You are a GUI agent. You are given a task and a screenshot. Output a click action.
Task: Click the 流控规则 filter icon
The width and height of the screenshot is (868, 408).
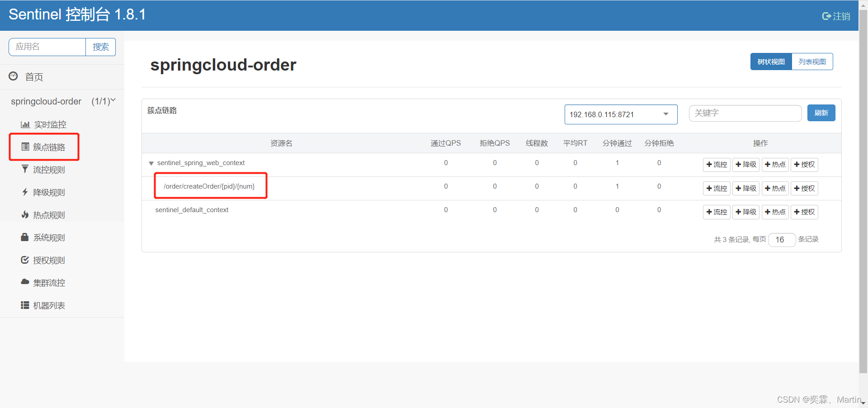(25, 169)
